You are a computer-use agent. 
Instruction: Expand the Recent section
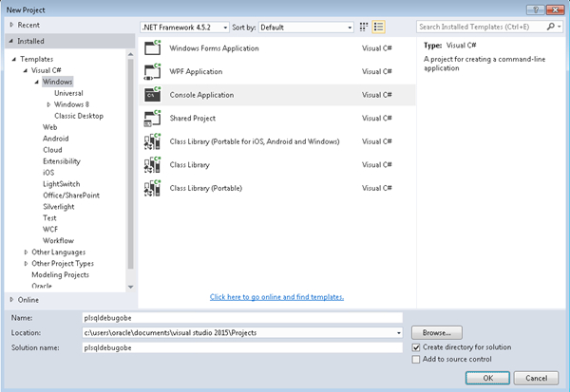[11, 25]
